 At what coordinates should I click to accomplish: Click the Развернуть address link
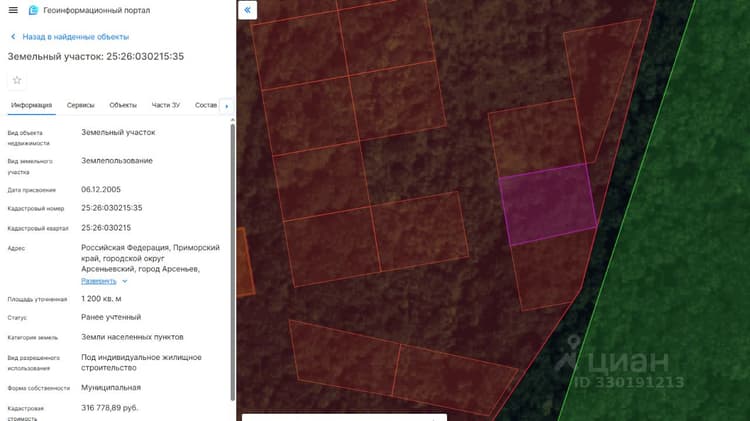pos(99,281)
